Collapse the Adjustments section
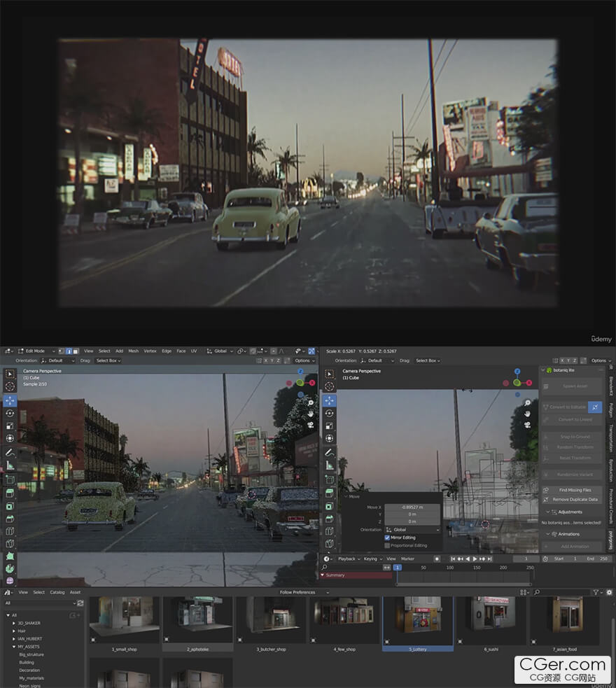This screenshot has height=688, width=616. (x=548, y=512)
